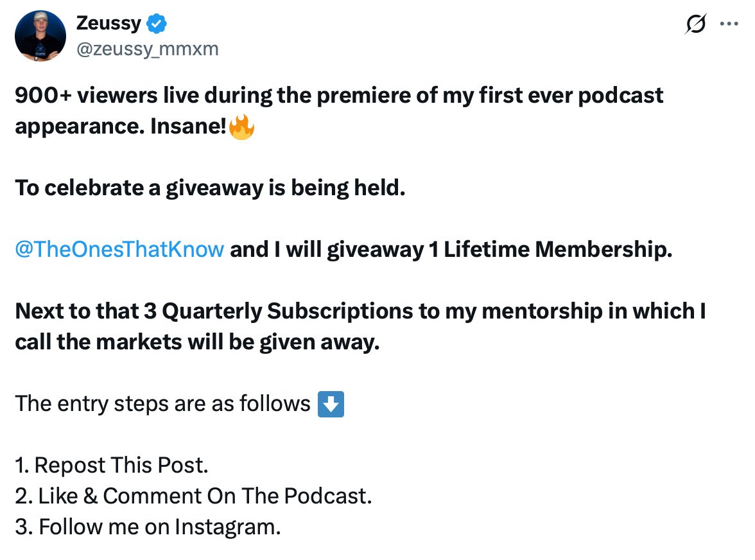Expand the tweet options via three dots
Image resolution: width=755 pixels, height=560 pixels.
(x=729, y=23)
